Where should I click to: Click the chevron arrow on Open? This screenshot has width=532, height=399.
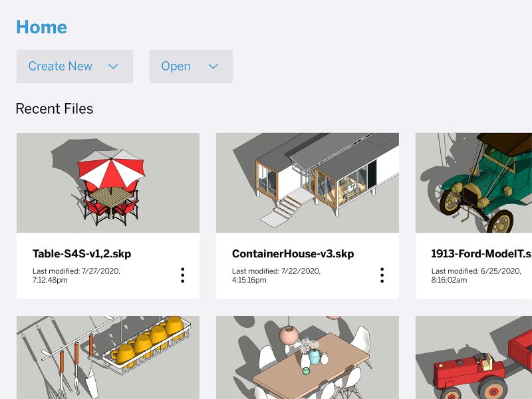213,66
